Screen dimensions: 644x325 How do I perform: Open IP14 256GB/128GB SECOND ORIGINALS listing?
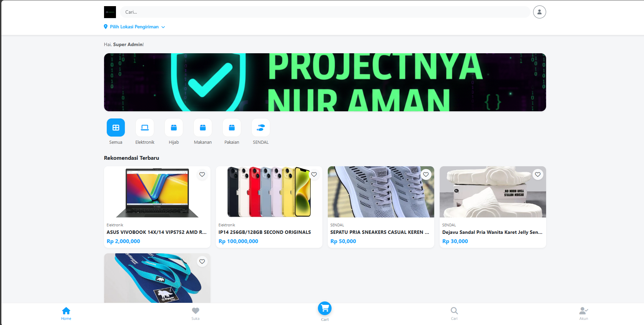pyautogui.click(x=265, y=232)
